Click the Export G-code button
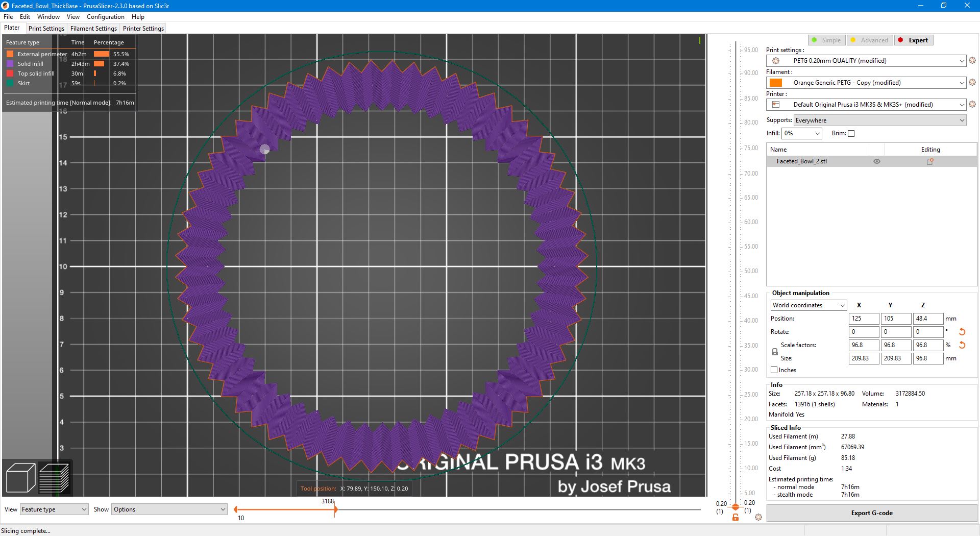 (x=871, y=513)
